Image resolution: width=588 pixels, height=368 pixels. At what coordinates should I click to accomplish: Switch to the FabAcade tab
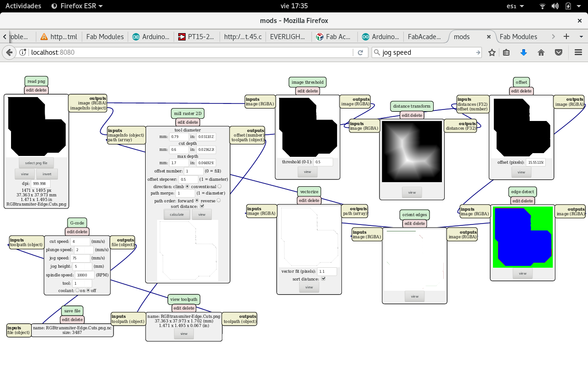(x=424, y=37)
